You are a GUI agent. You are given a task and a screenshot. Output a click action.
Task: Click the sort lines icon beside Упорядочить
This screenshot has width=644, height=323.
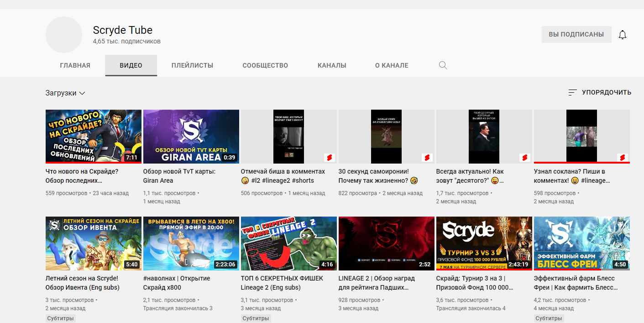coord(572,92)
